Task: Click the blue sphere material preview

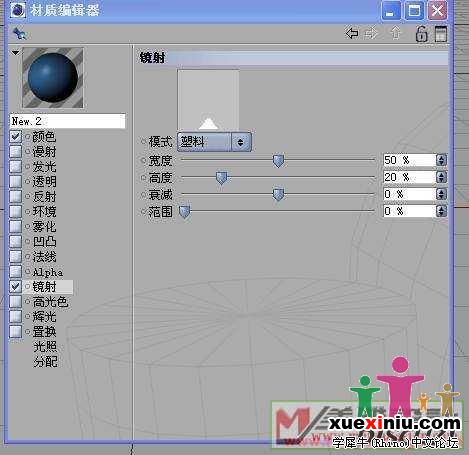Action: (53, 78)
